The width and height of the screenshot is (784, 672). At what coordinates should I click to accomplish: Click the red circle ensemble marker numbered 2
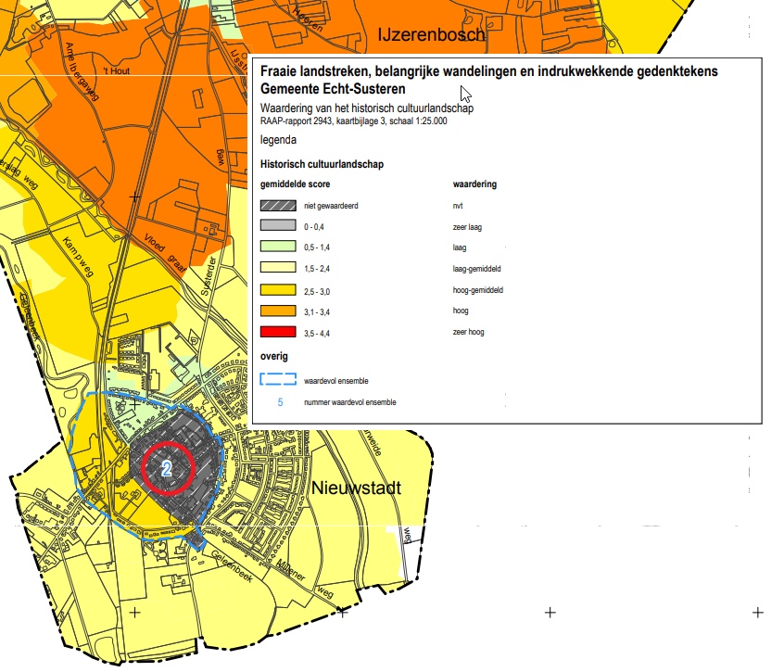point(167,468)
